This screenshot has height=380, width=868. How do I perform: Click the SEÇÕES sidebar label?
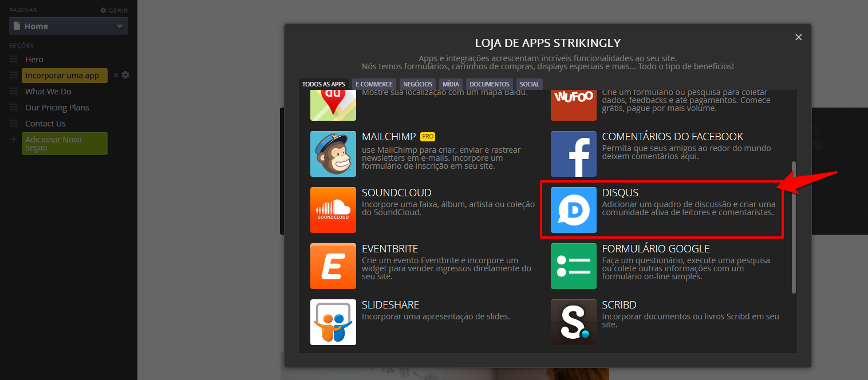[x=22, y=45]
